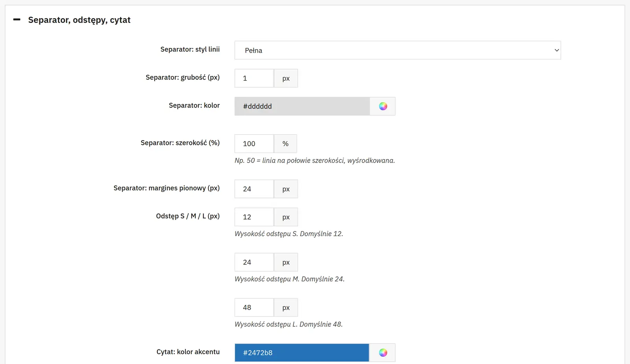Select the S spacing height field
The image size is (630, 364).
[x=254, y=217]
